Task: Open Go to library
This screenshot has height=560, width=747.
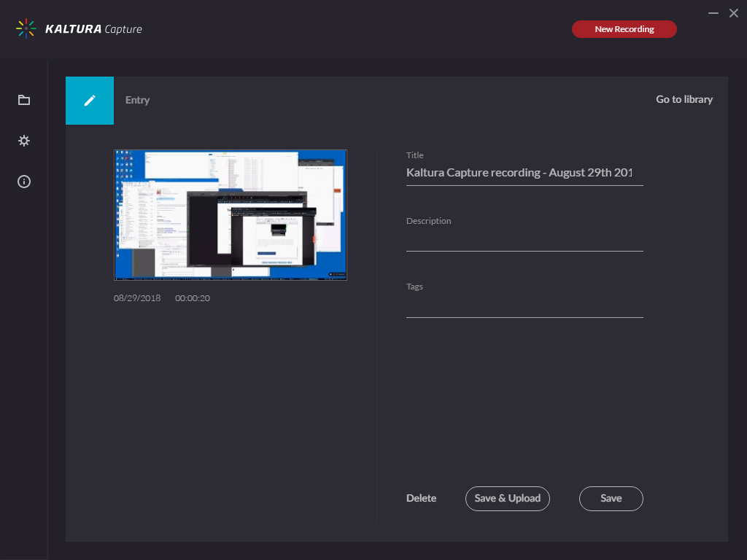Action: click(x=684, y=99)
